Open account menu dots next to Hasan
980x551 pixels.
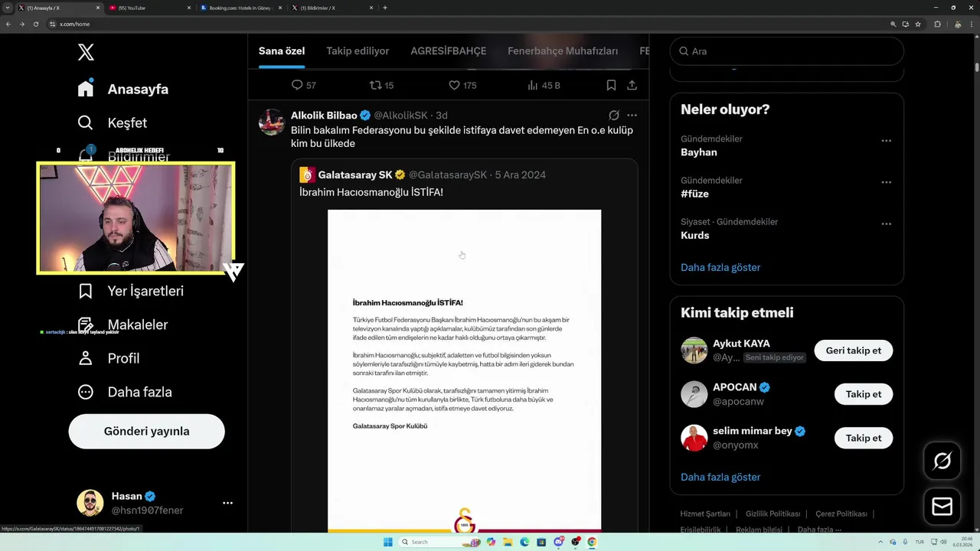227,503
